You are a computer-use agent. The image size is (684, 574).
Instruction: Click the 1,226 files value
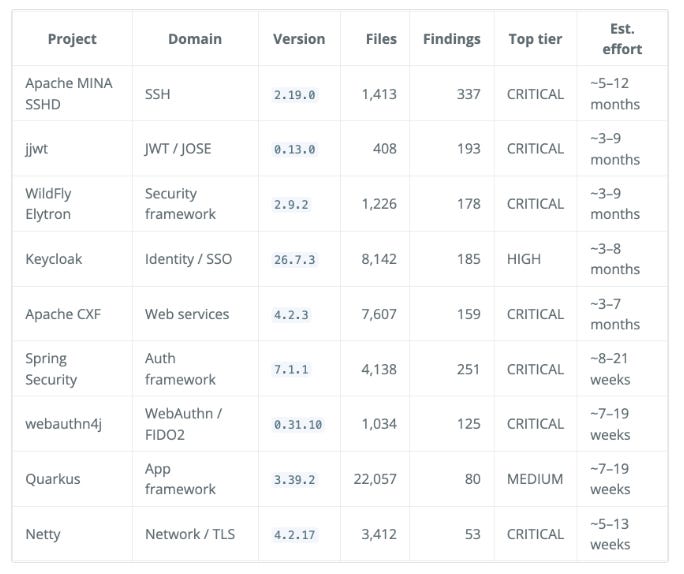[x=379, y=204]
